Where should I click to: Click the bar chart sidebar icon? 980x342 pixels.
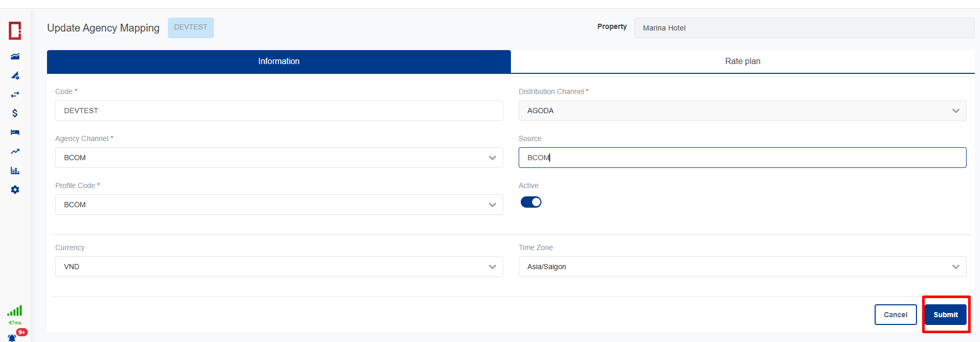(x=15, y=170)
